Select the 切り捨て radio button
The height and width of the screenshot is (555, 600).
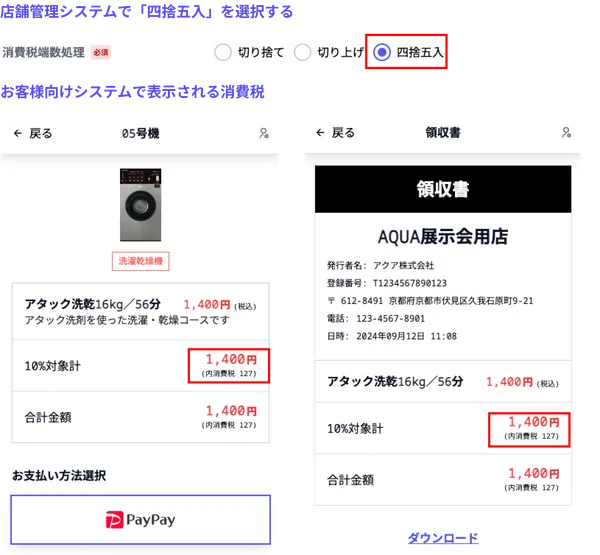click(x=222, y=52)
